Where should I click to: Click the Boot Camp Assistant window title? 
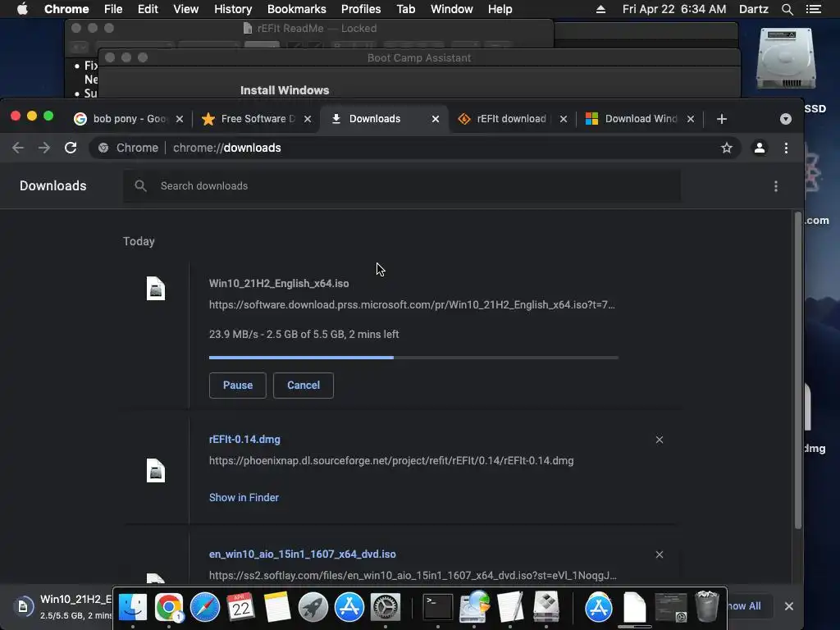[x=419, y=58]
